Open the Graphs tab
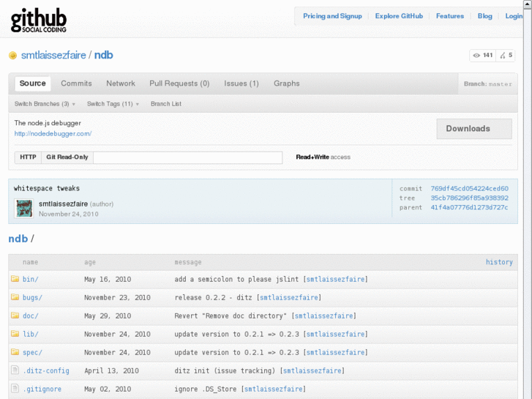Screen dimensions: 532x399 [287, 83]
